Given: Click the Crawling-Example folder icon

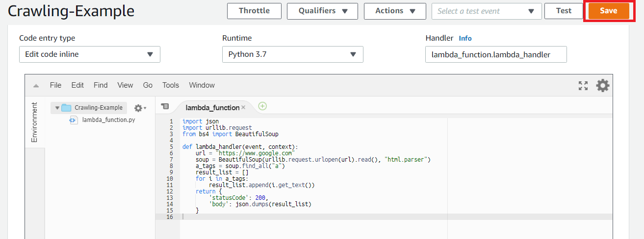Looking at the screenshot, I should pyautogui.click(x=66, y=108).
